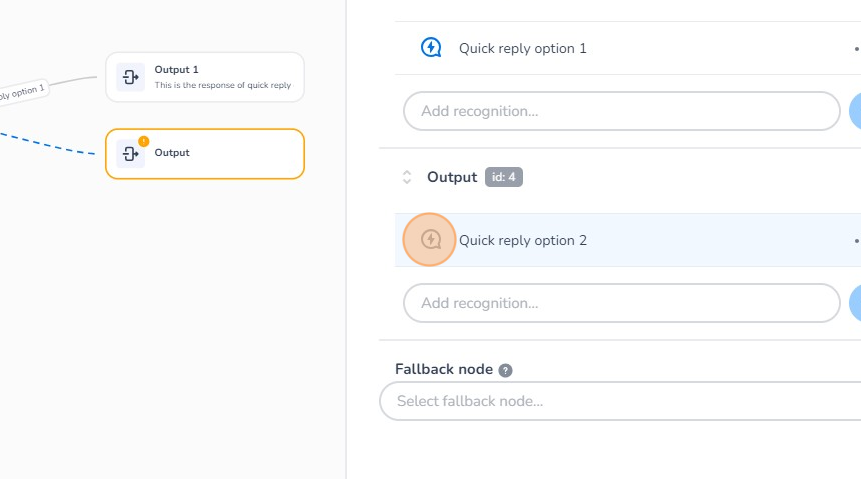Collapse the Output section with the chevron arrows
Screen dimensions: 861x479
pyautogui.click(x=407, y=177)
